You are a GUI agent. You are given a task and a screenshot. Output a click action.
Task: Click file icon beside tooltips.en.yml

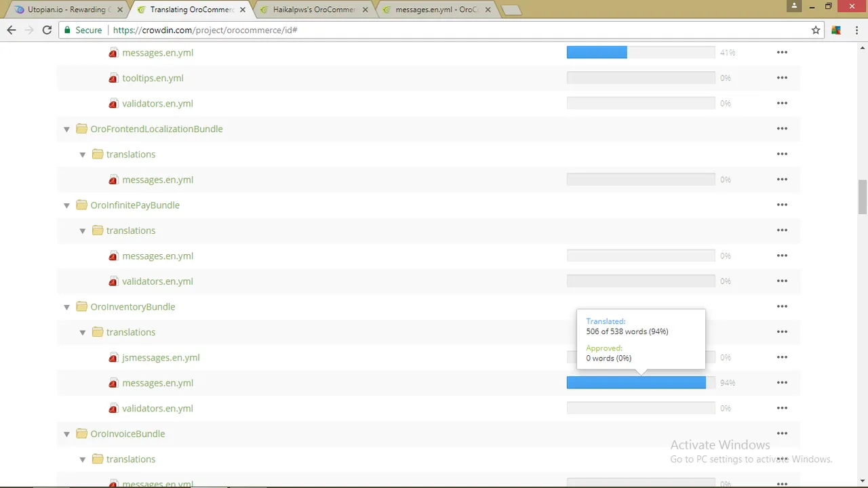point(113,78)
